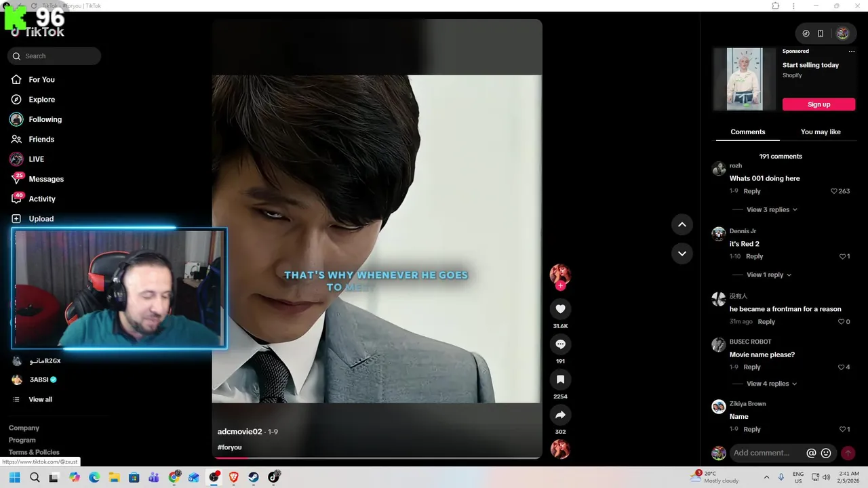The width and height of the screenshot is (868, 488).
Task: Reply to Zikiya Brown's comment
Action: pos(752,429)
